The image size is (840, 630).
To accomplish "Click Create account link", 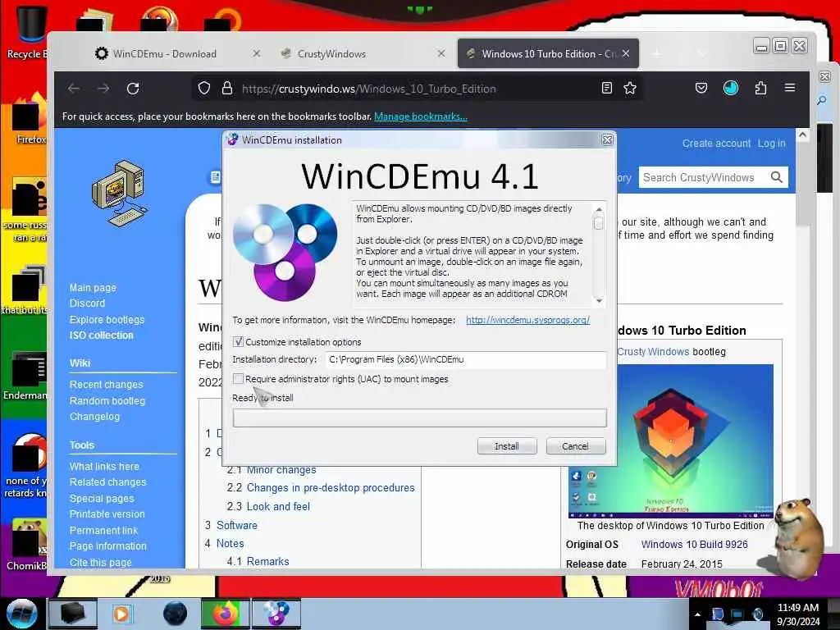I will (716, 143).
